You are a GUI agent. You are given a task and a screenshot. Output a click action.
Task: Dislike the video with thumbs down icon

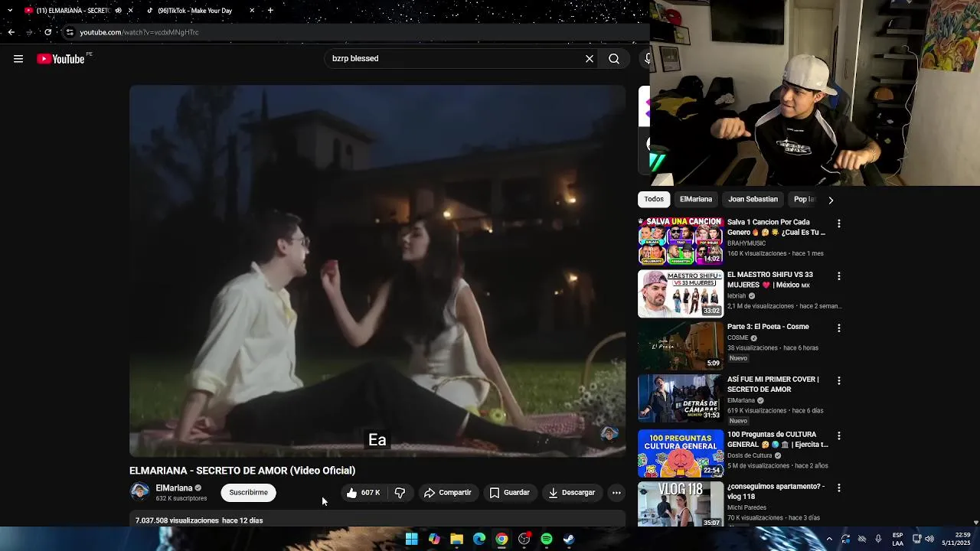pos(400,493)
